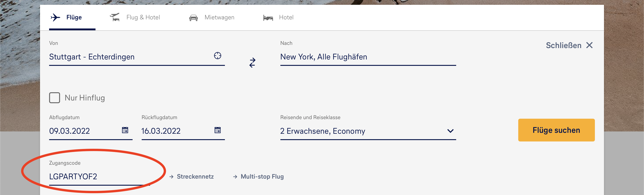Expand Reisende und Reiseklasse dropdown
Screen dimensions: 644x195
coord(450,131)
